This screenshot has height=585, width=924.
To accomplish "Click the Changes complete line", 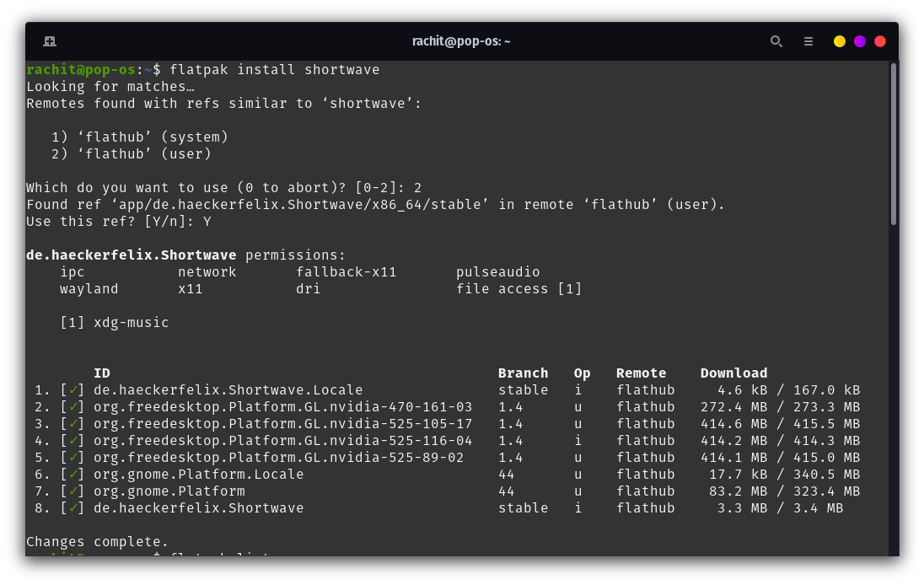I will (x=97, y=541).
